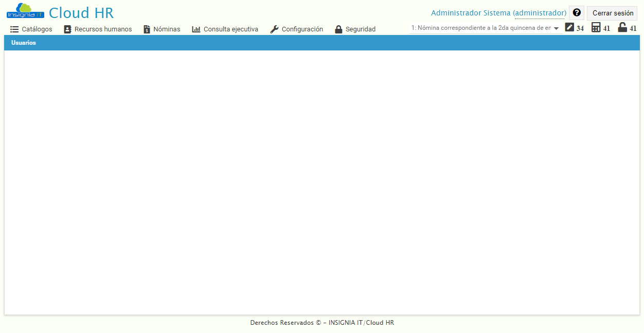The width and height of the screenshot is (644, 333).
Task: Click the open padlock icon showing 41
Action: [x=622, y=27]
